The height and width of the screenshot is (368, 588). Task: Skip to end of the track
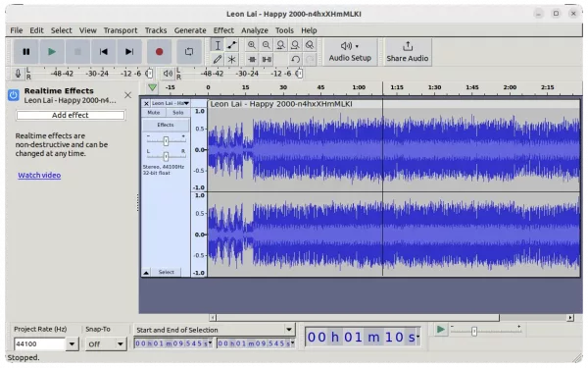coord(129,51)
